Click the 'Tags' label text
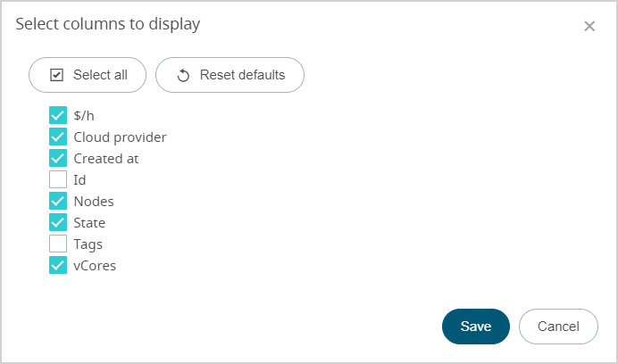This screenshot has height=364, width=618. 88,244
